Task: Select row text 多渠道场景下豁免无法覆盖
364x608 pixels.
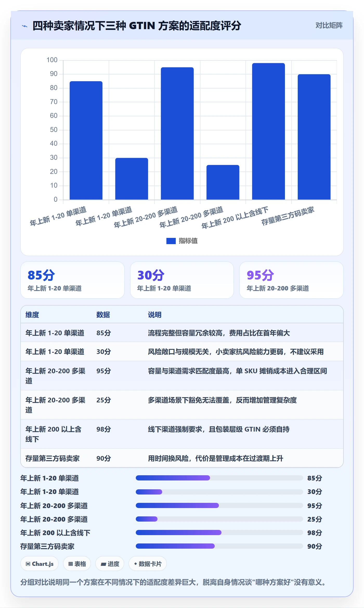Action: (x=188, y=400)
